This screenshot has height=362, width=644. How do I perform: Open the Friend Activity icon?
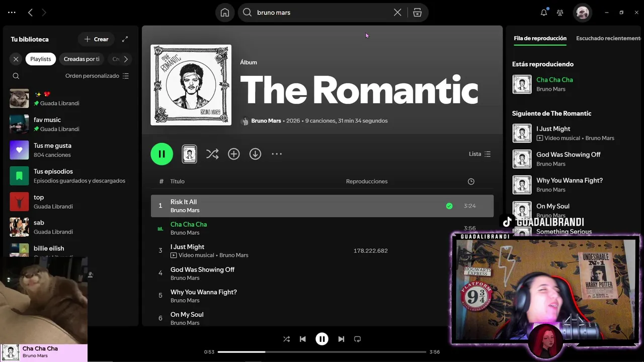[x=560, y=13]
